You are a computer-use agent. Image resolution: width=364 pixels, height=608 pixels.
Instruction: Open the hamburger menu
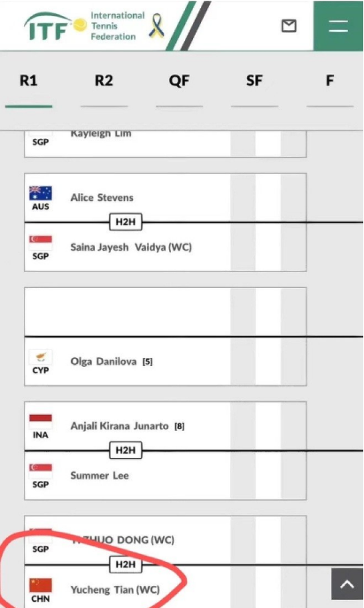point(338,26)
